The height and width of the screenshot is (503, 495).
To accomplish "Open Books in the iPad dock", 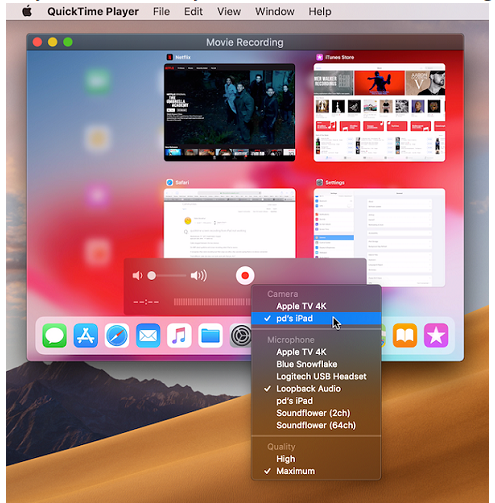I will pyautogui.click(x=405, y=336).
